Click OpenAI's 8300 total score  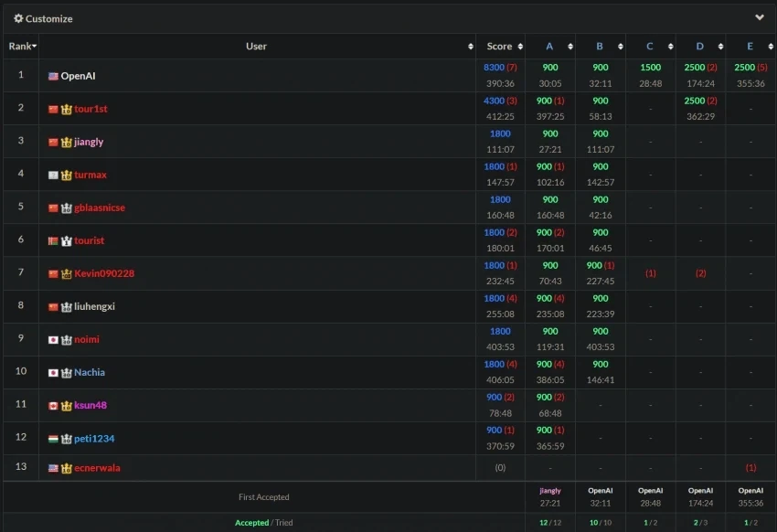tap(494, 68)
